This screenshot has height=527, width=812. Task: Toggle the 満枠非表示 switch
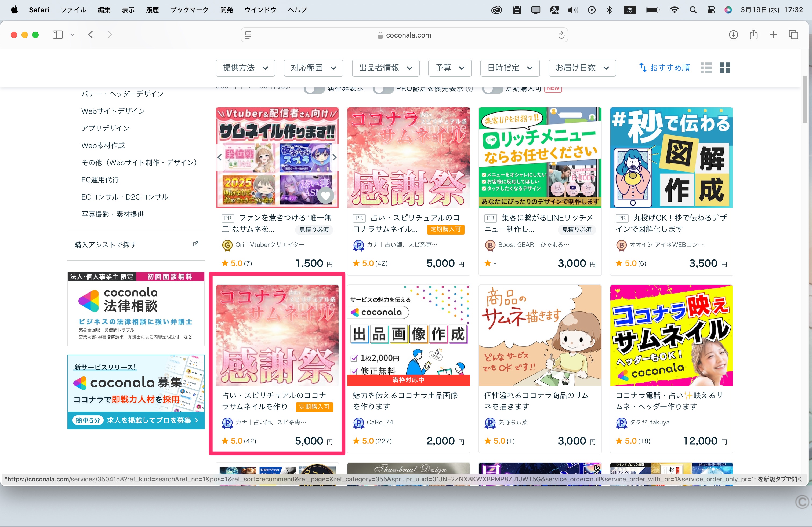(x=314, y=90)
